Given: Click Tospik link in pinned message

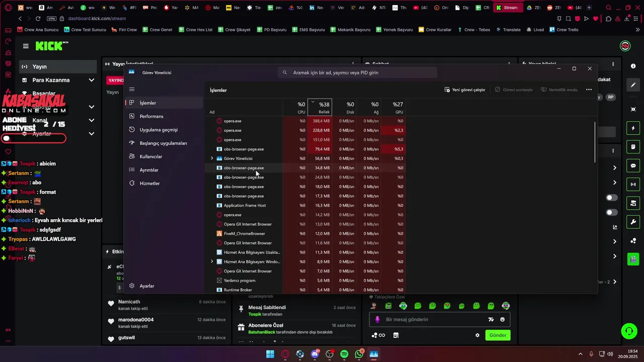Looking at the screenshot, I should coord(255,314).
